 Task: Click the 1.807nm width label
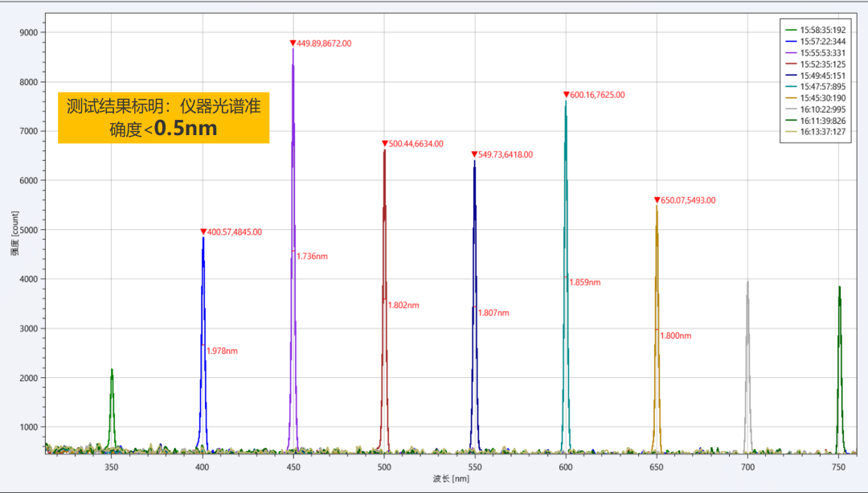[493, 313]
